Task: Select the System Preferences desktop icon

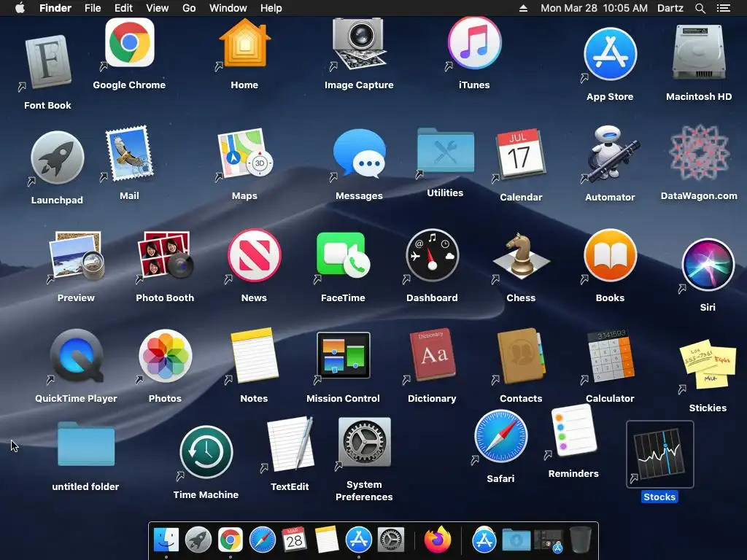Action: [x=365, y=443]
